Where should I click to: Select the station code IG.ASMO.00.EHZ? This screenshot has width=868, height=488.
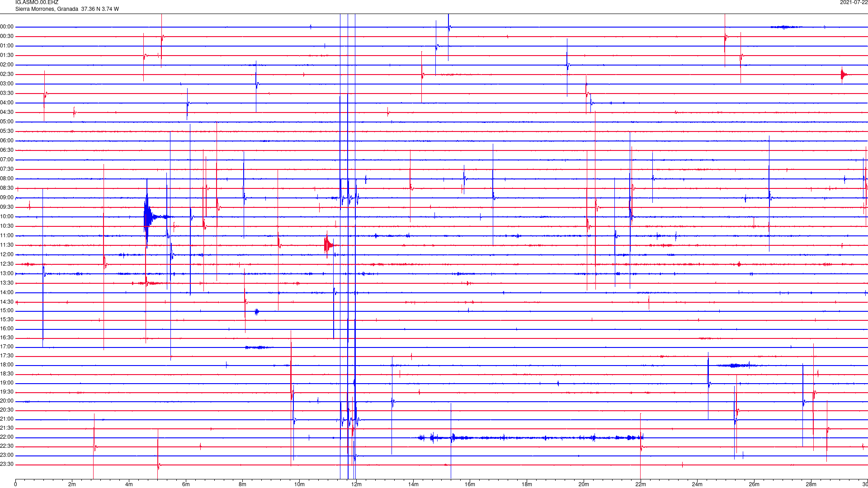pyautogui.click(x=37, y=3)
